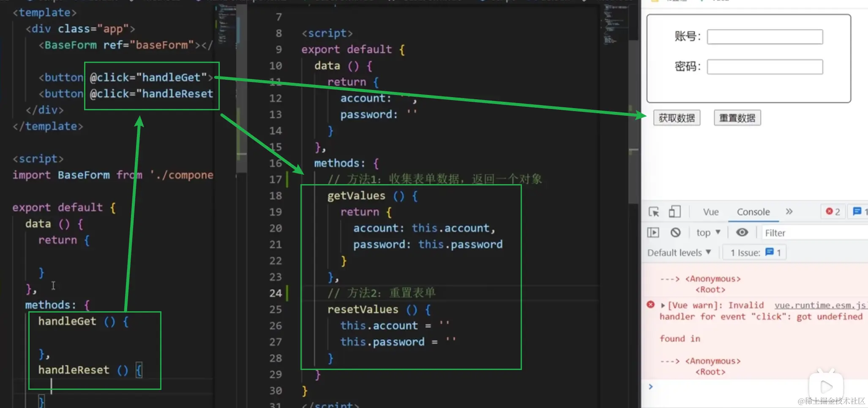Click 'resetValues' method name
Viewport: 868px width, 408px height.
[x=363, y=310]
